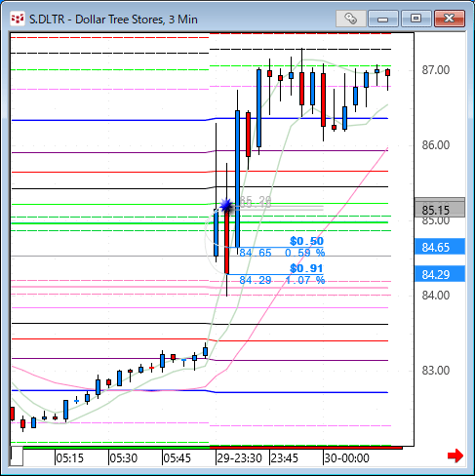Click the $0.91 profit annotation
Image resolution: width=475 pixels, height=476 pixels.
coord(306,268)
